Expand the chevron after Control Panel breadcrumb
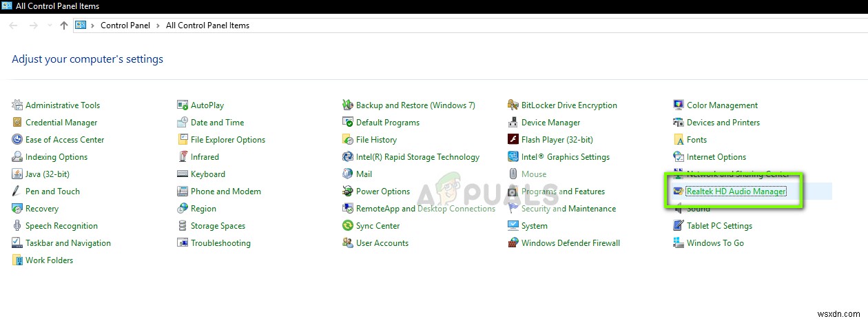This screenshot has height=321, width=868. (159, 25)
